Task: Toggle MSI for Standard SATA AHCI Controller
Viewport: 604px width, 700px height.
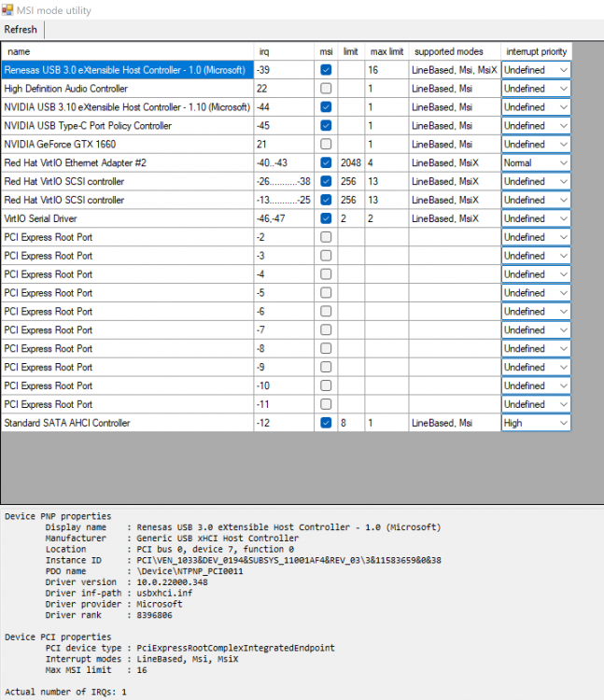Action: pos(326,423)
